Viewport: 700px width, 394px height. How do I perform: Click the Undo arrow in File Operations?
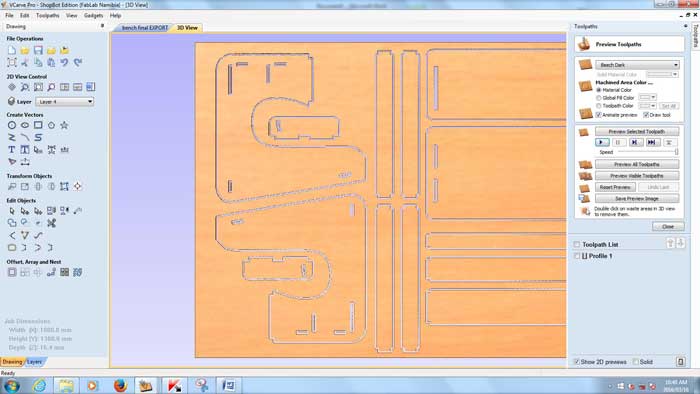65,62
